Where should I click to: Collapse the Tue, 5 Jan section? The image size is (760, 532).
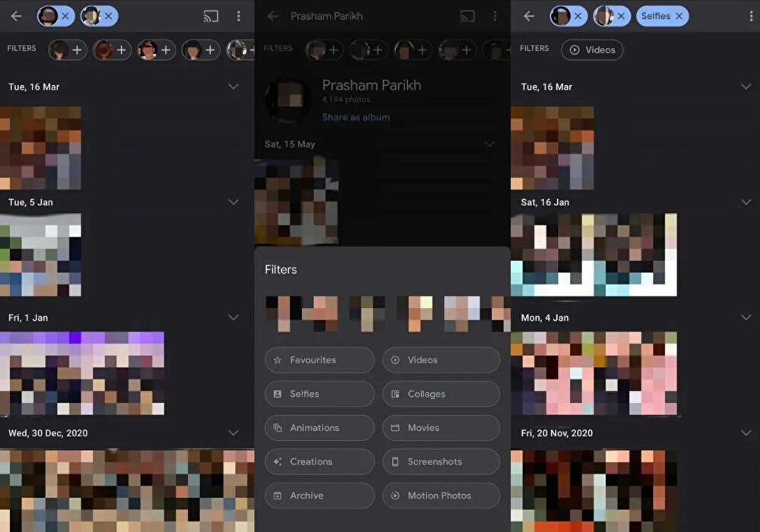click(233, 202)
